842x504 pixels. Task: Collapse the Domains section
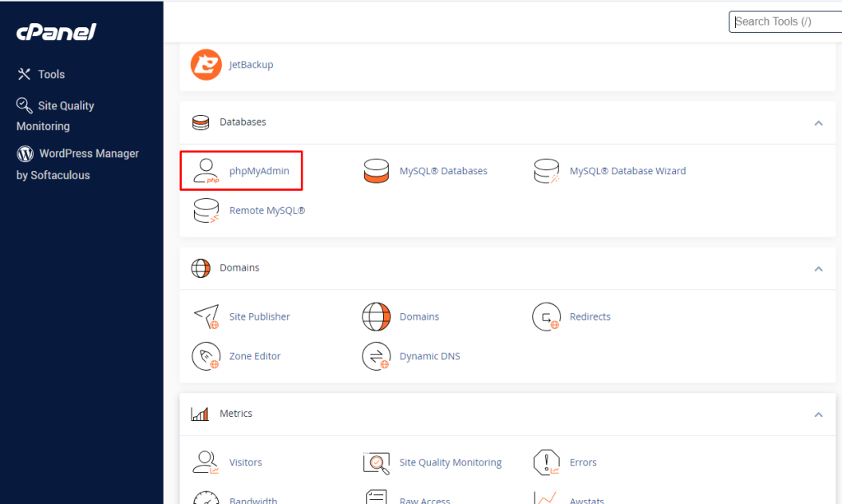(818, 269)
